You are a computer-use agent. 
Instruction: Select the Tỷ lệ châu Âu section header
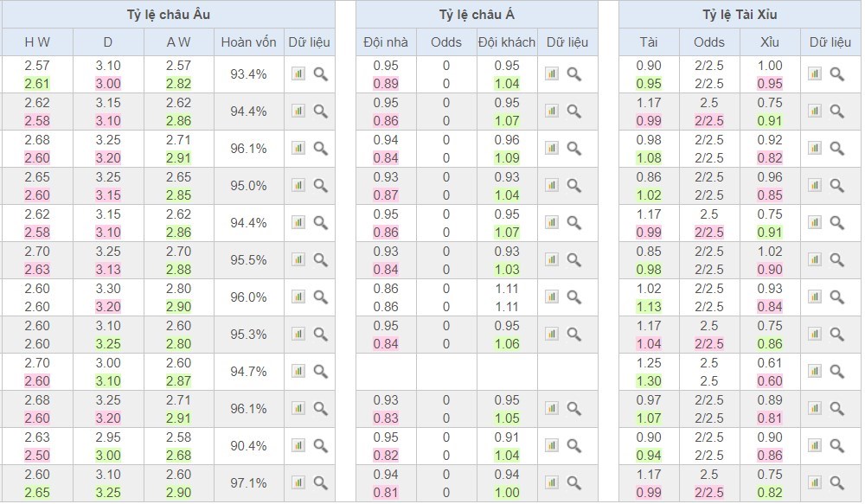168,15
